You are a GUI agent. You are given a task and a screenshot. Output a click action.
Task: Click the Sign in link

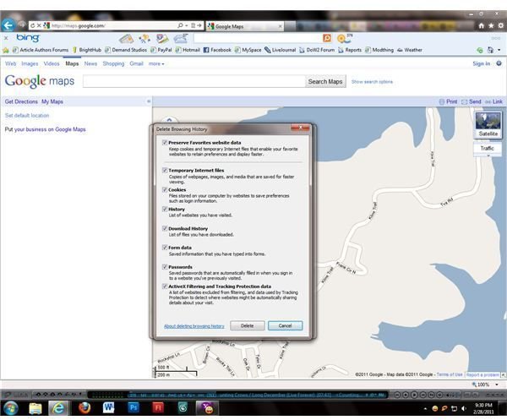coord(481,63)
